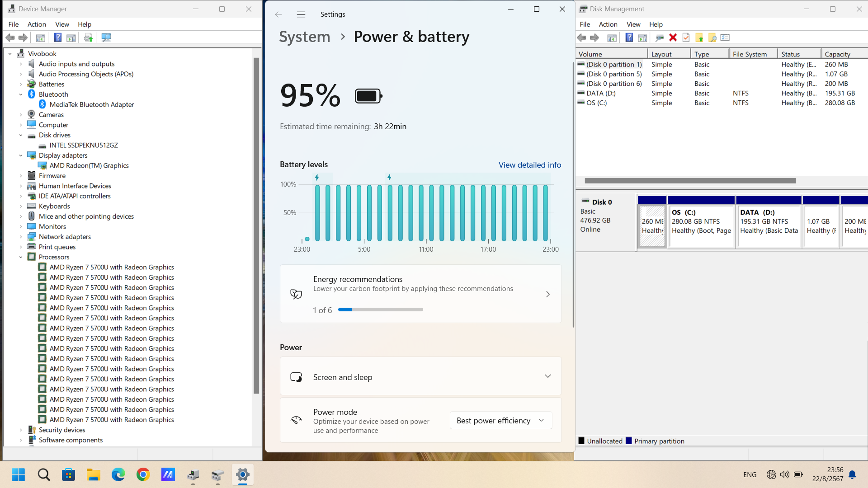Screen dimensions: 868x488
Task: Click the Help icon in Disk Management toolbar
Action: coord(629,38)
